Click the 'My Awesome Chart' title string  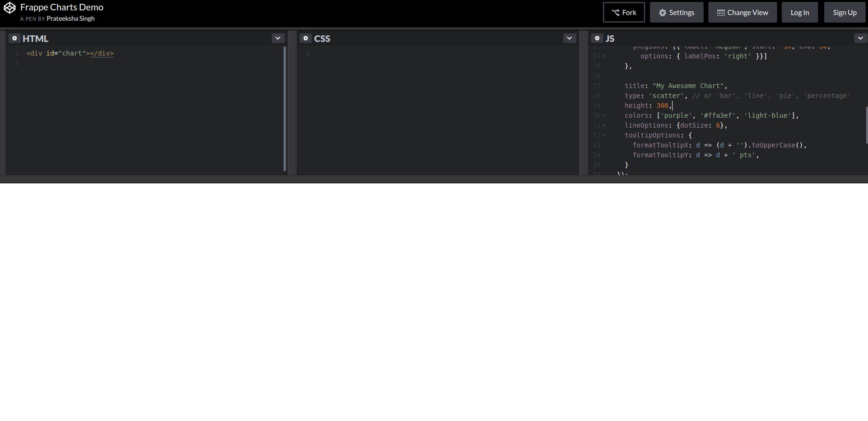tap(688, 86)
